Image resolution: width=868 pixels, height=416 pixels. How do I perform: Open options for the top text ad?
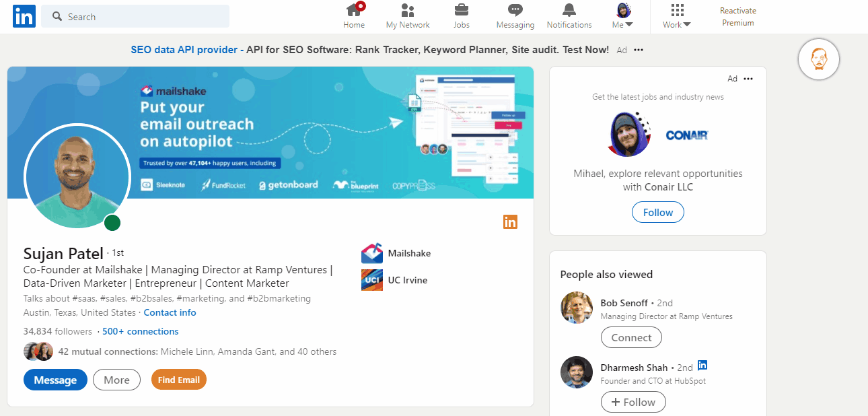pos(639,50)
